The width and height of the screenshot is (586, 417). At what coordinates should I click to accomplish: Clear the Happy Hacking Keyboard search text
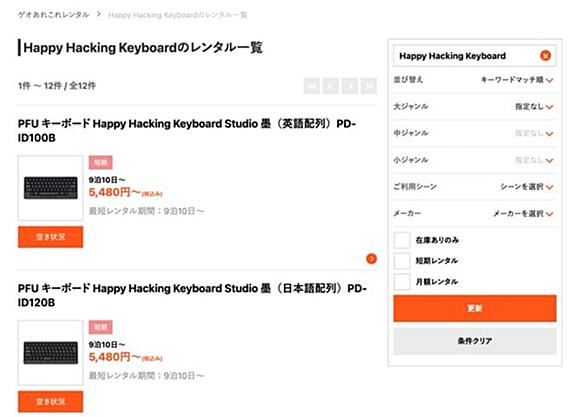545,56
